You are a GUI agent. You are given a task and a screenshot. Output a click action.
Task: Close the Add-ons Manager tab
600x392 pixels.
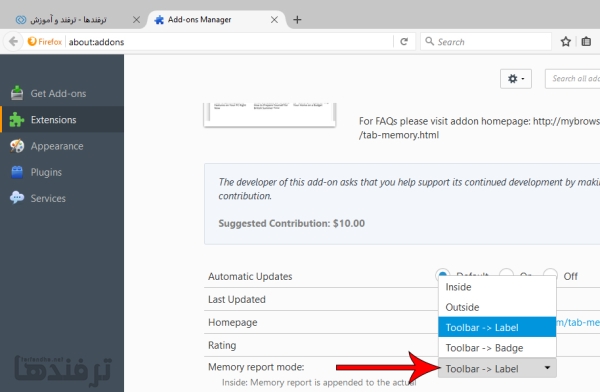point(274,20)
